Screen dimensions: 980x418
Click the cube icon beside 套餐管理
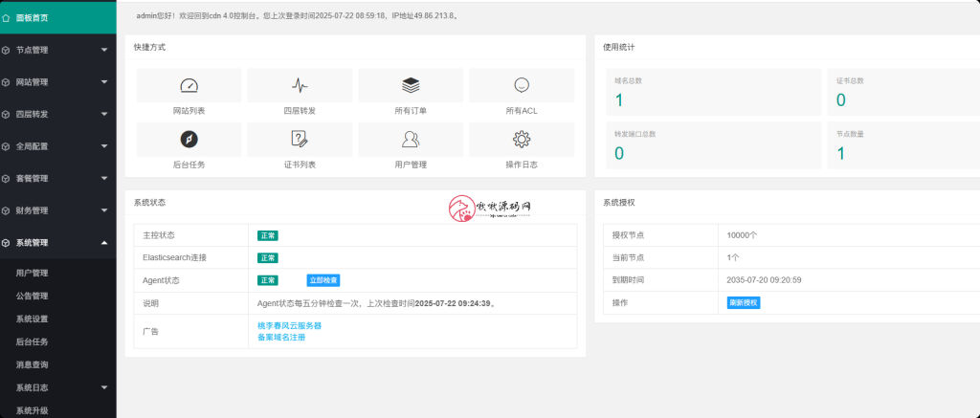point(6,178)
